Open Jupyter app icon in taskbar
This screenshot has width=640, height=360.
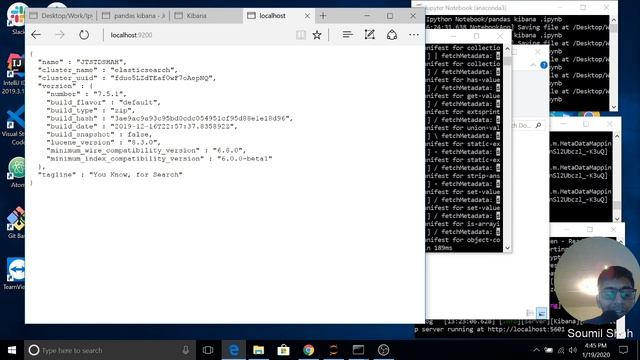(333, 350)
